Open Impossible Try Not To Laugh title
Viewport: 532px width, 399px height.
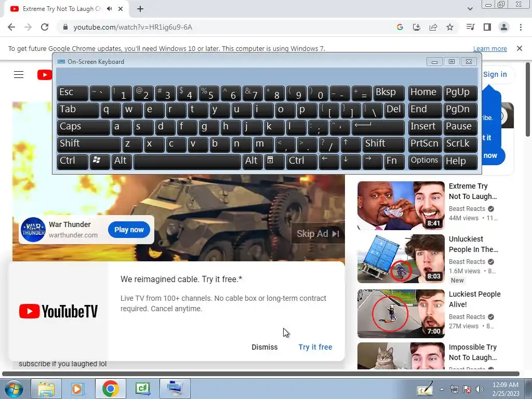click(473, 352)
